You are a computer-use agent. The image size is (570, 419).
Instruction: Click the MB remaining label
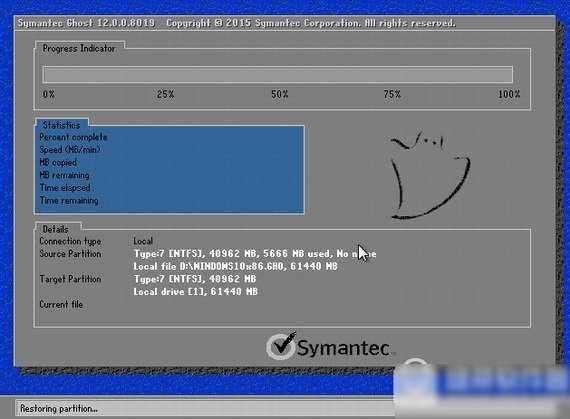[x=64, y=175]
